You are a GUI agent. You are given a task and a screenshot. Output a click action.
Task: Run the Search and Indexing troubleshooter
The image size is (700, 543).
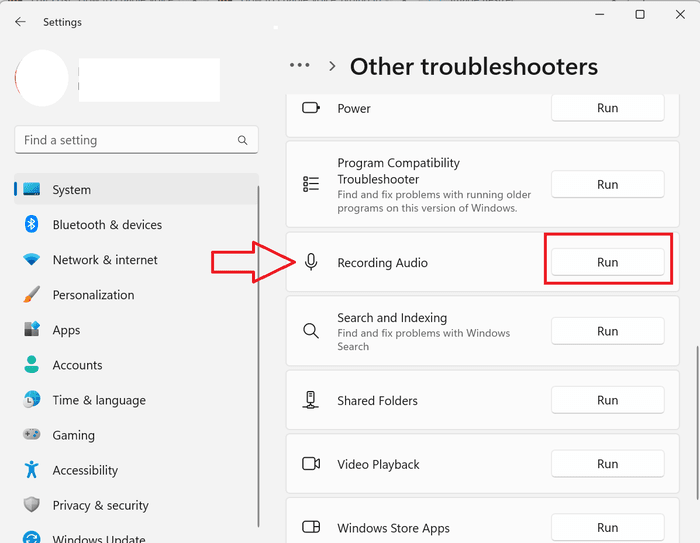[608, 331]
